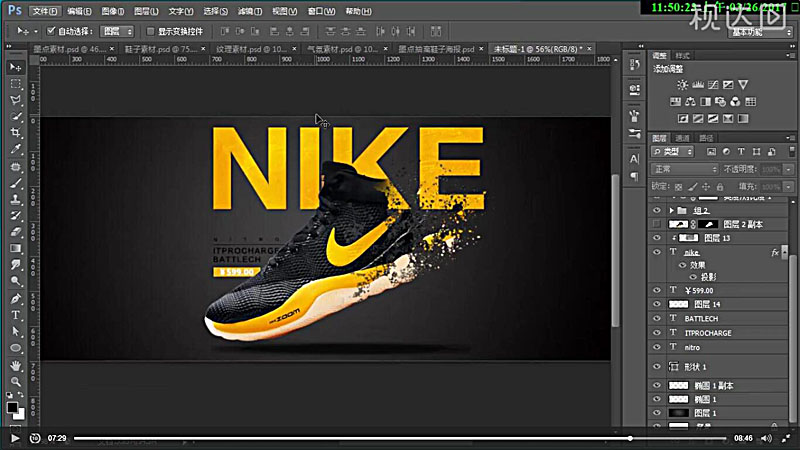Click the rewind 10 seconds button
The height and width of the screenshot is (450, 800).
(x=34, y=438)
